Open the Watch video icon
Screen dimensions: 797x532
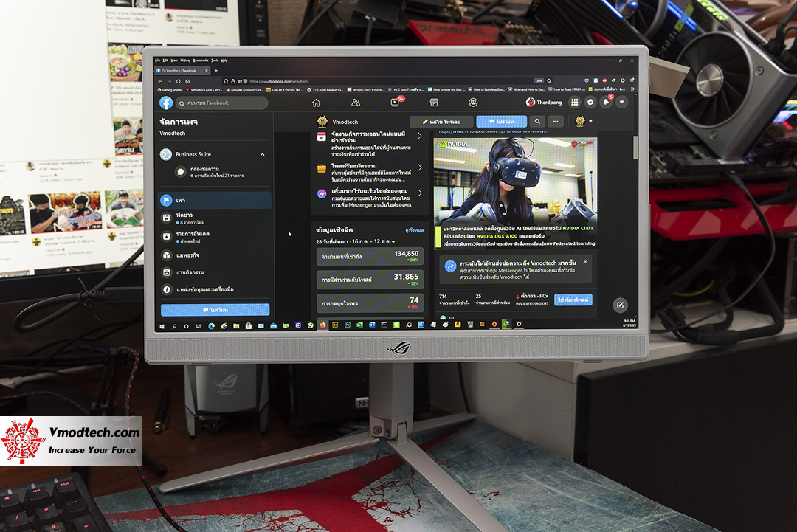(x=395, y=103)
